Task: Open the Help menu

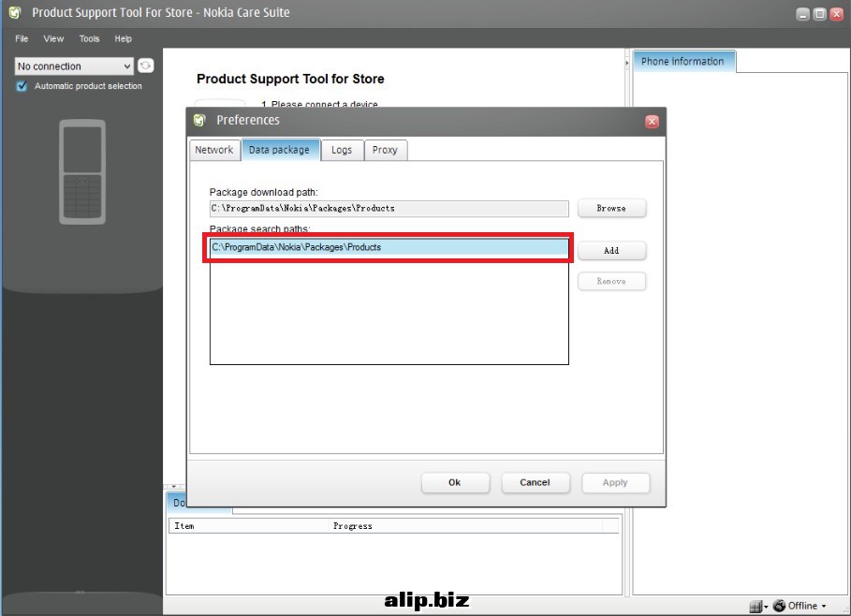Action: (124, 38)
